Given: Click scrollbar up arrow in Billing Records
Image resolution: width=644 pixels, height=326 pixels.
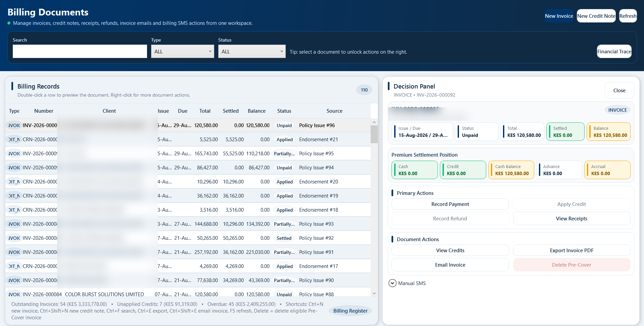Looking at the screenshot, I should (374, 122).
